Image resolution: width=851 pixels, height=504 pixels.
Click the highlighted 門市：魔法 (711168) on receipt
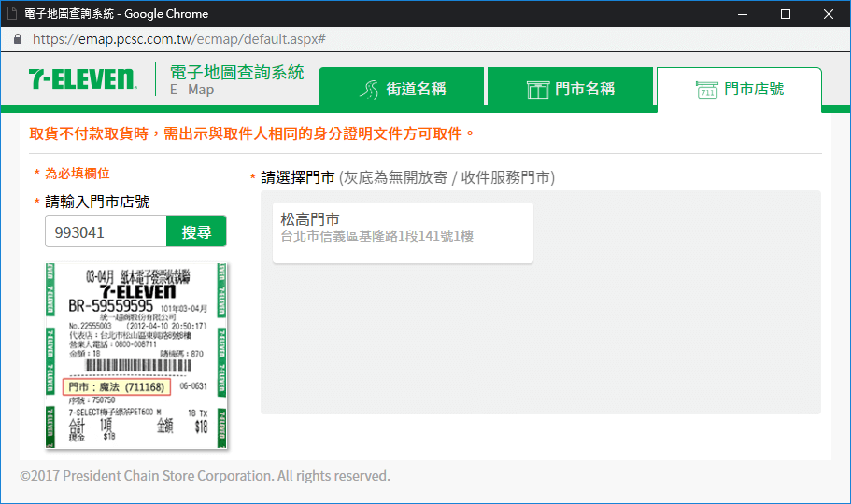click(116, 387)
